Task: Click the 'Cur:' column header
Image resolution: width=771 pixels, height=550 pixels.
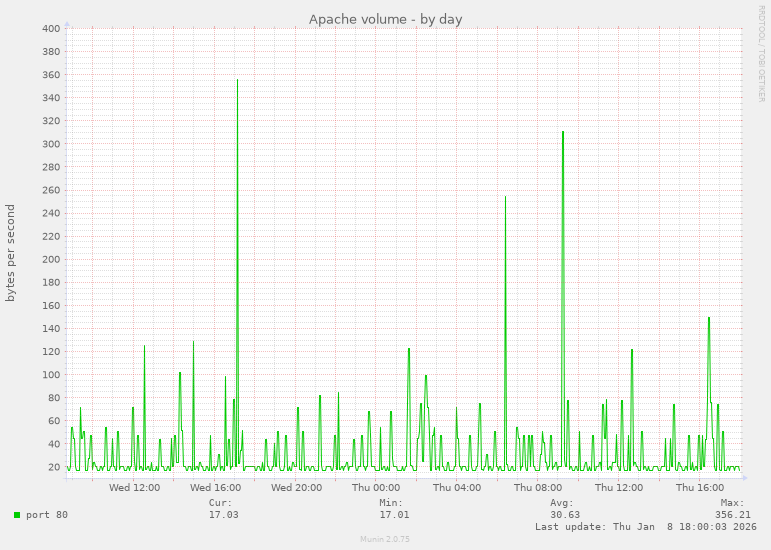Action: tap(220, 503)
